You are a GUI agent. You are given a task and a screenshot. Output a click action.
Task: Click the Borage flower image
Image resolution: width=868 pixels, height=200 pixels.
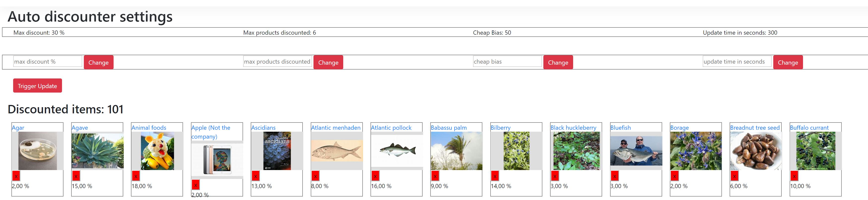coord(695,151)
